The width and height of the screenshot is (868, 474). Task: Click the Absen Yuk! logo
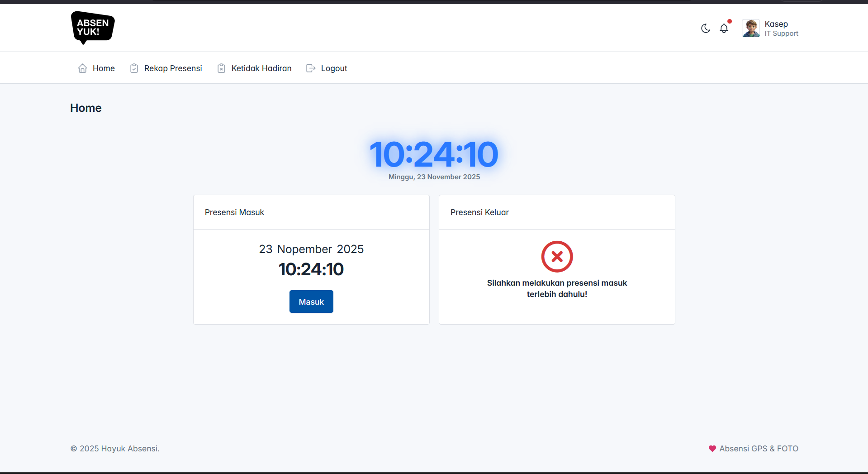(93, 28)
